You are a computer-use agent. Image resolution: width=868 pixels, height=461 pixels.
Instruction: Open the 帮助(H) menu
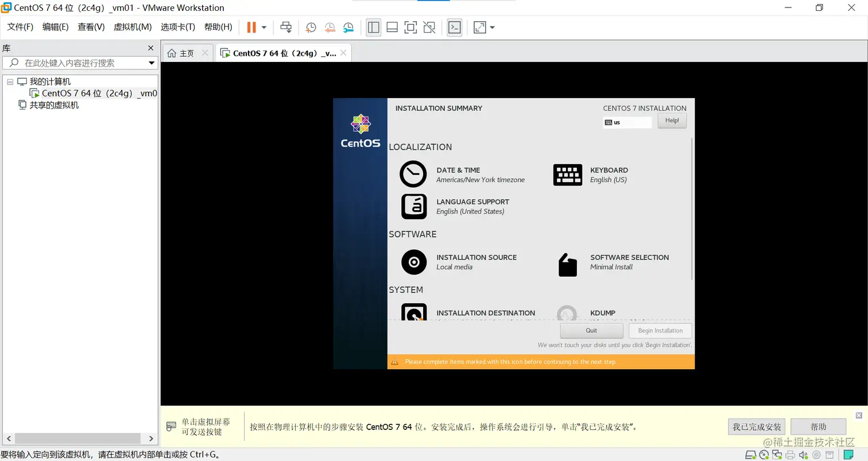click(218, 27)
